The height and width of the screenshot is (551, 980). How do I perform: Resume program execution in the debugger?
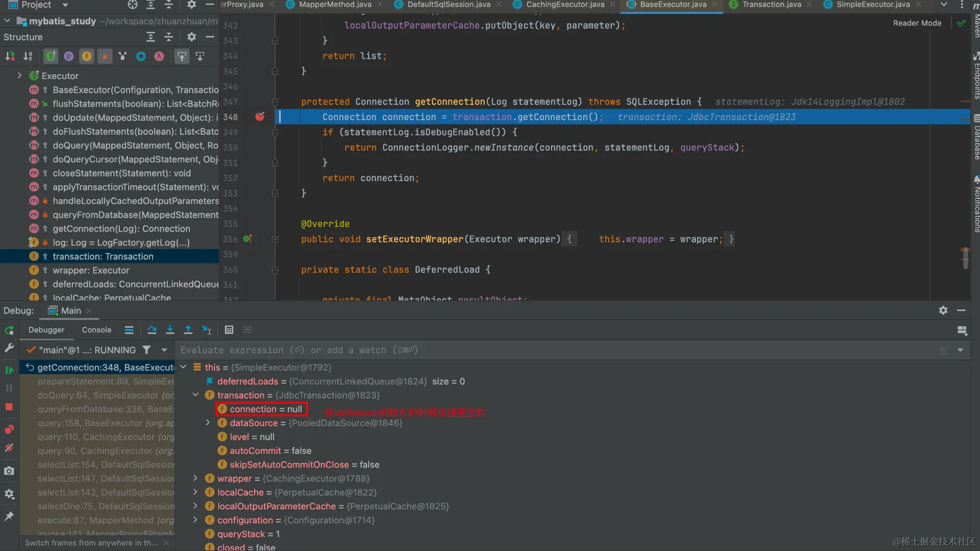[x=9, y=370]
